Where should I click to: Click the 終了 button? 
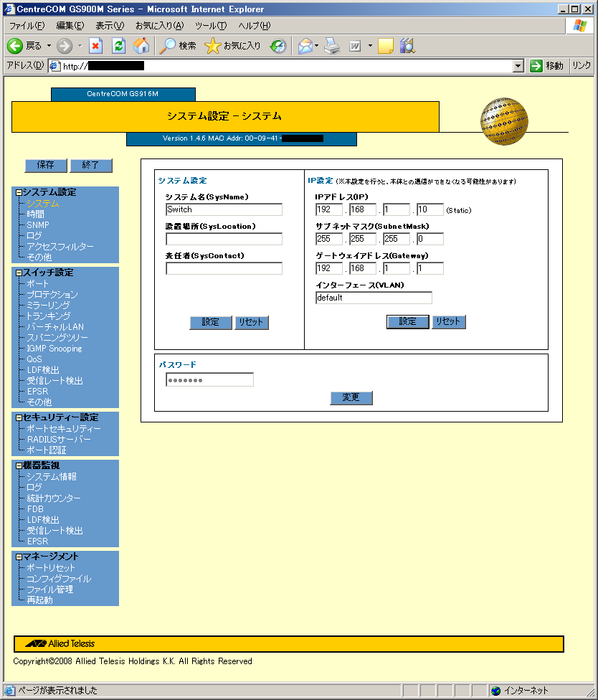(x=91, y=165)
